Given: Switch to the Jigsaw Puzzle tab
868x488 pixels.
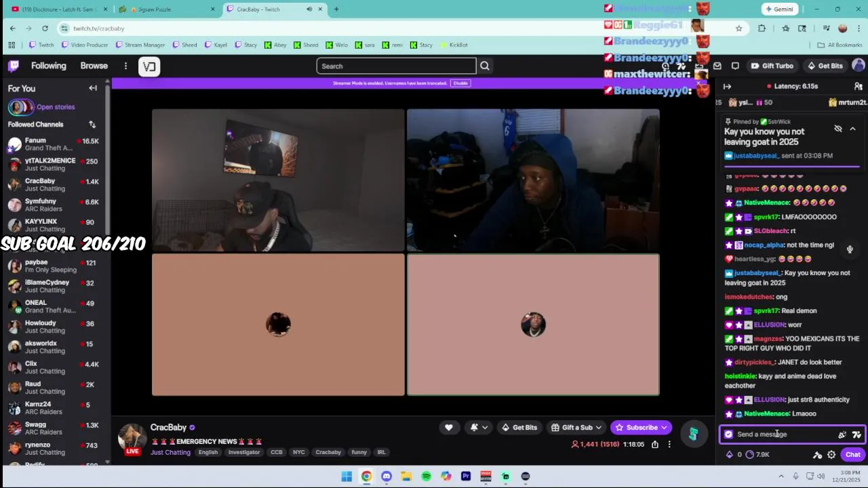Looking at the screenshot, I should tap(167, 9).
